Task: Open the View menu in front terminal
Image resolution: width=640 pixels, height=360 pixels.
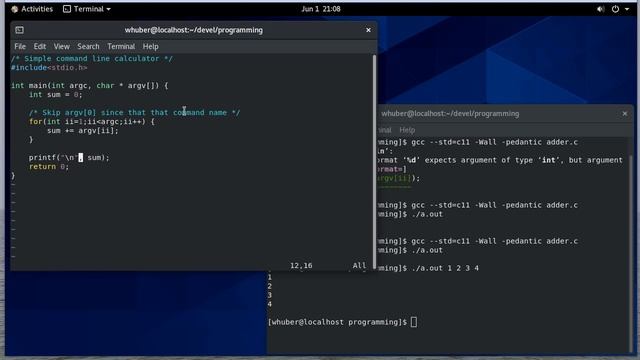Action: (x=61, y=47)
